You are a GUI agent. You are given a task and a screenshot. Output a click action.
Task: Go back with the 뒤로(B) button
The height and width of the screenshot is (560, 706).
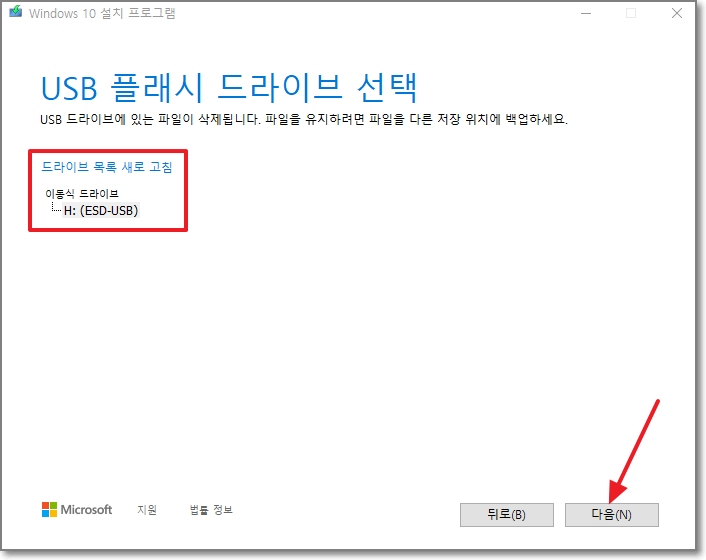[507, 515]
